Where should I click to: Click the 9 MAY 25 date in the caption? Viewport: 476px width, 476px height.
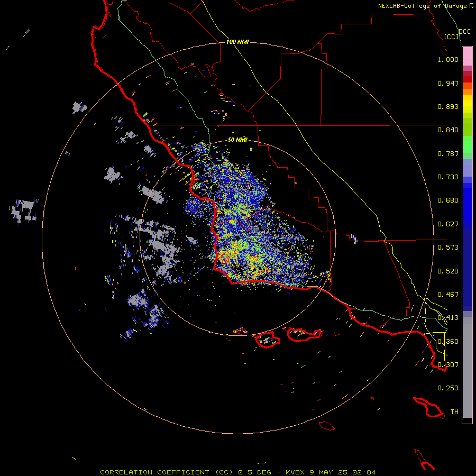tap(329, 472)
